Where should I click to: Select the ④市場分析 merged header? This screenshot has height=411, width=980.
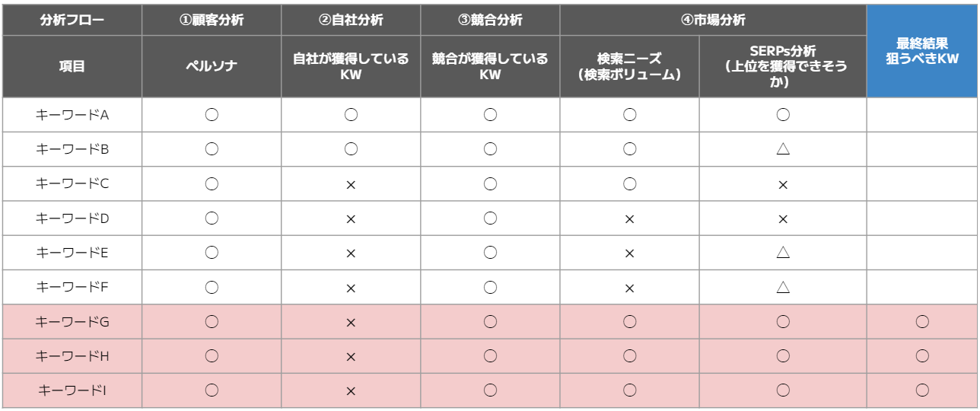tap(713, 21)
